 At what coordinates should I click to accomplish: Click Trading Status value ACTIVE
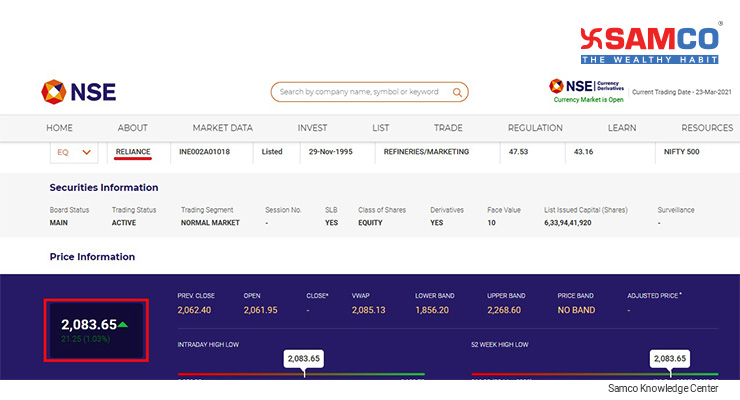124,223
